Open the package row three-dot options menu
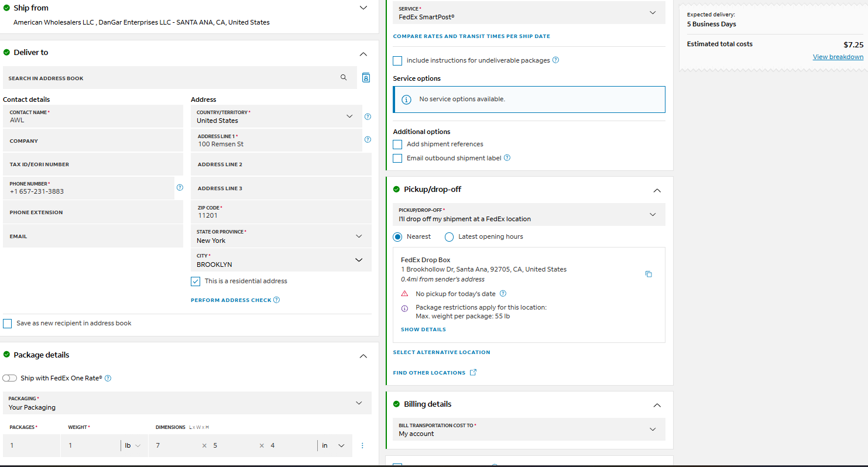The height and width of the screenshot is (467, 868). tap(362, 445)
